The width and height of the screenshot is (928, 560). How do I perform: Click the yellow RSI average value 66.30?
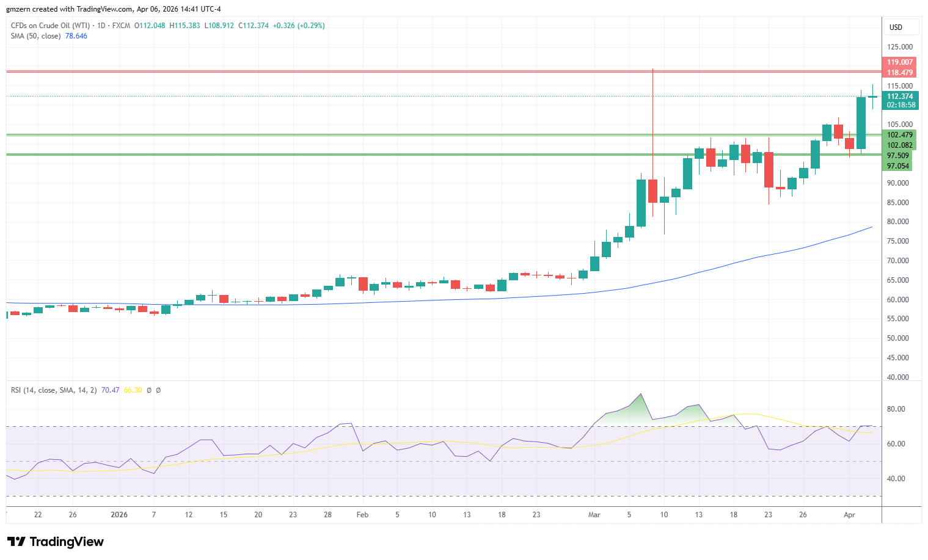(x=133, y=390)
